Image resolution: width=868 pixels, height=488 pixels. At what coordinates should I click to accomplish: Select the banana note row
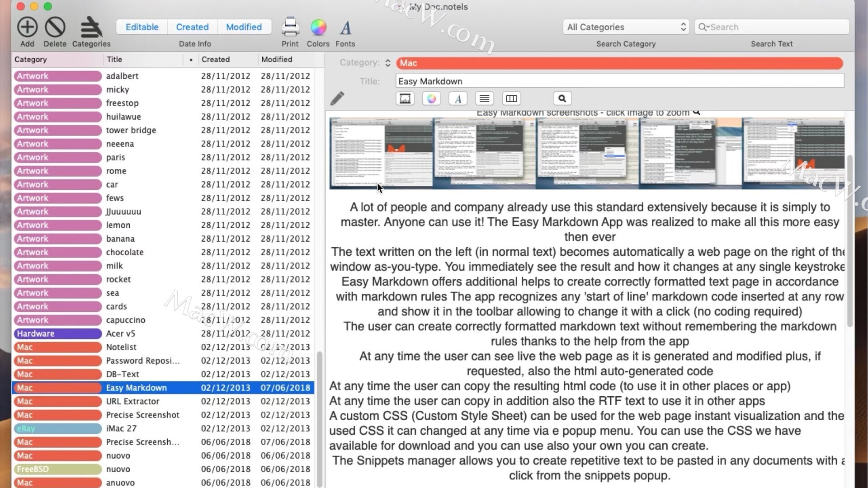pyautogui.click(x=163, y=239)
